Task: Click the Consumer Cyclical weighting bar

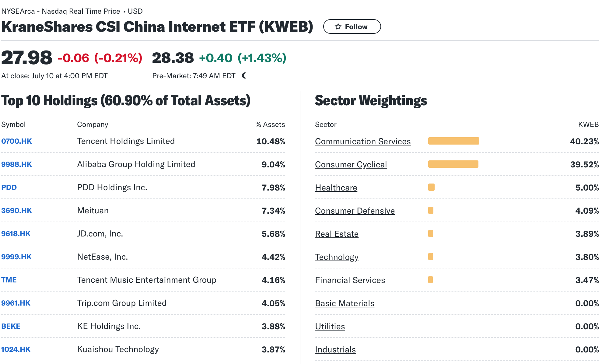Action: [453, 164]
